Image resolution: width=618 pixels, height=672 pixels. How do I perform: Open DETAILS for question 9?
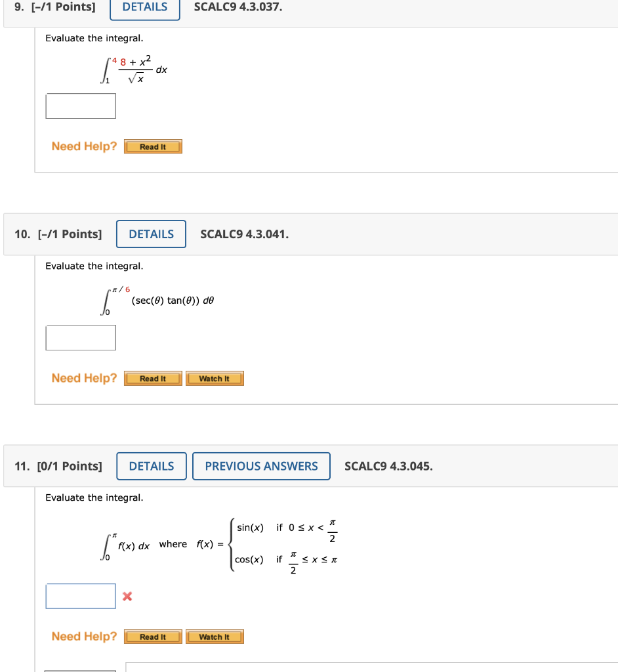(x=145, y=7)
